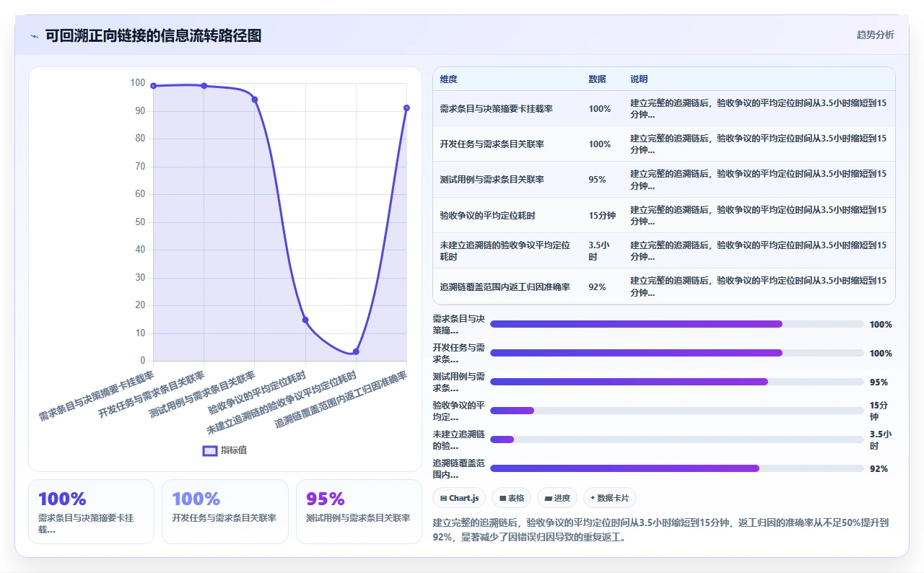
Task: Click progress bar for 测试用例与需求条...
Action: click(x=676, y=382)
